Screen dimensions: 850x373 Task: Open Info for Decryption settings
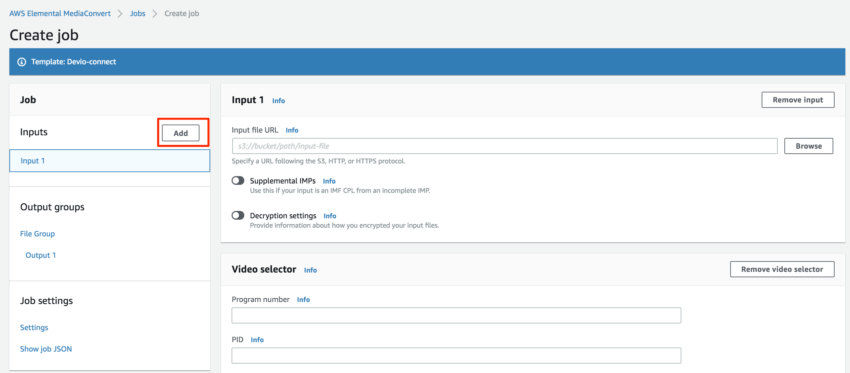(x=330, y=216)
